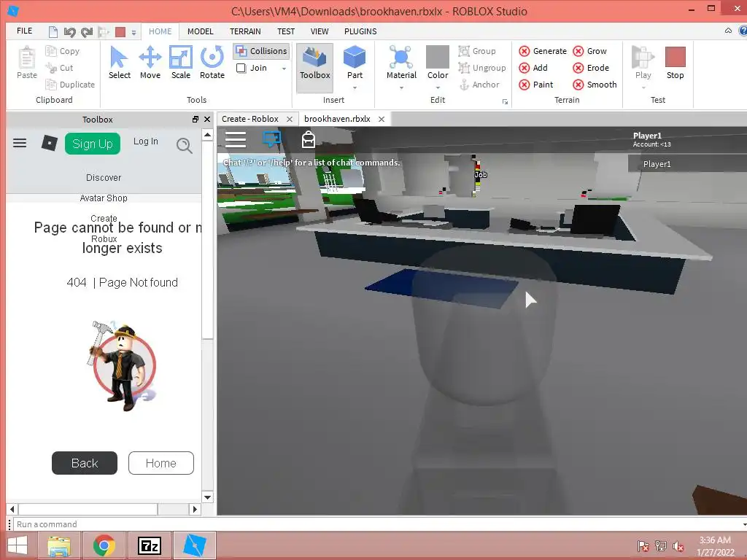Viewport: 747px width, 560px height.
Task: Click terrain Add tool
Action: (533, 68)
